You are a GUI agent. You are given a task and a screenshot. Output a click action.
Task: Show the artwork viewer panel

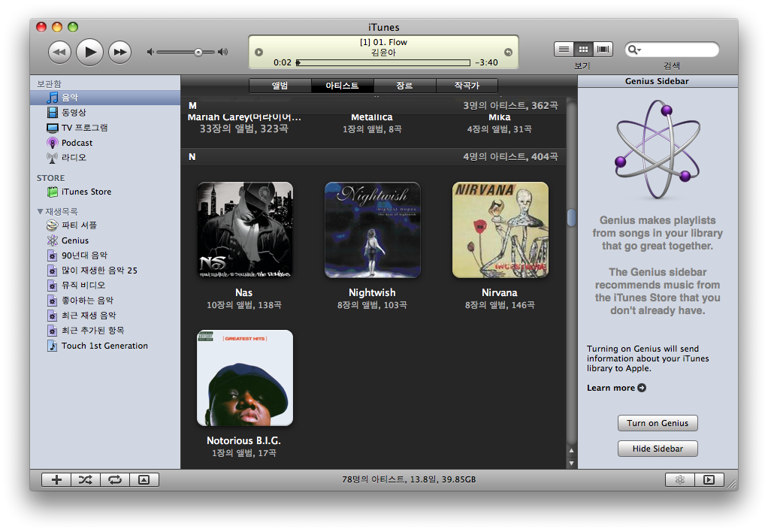pyautogui.click(x=144, y=479)
